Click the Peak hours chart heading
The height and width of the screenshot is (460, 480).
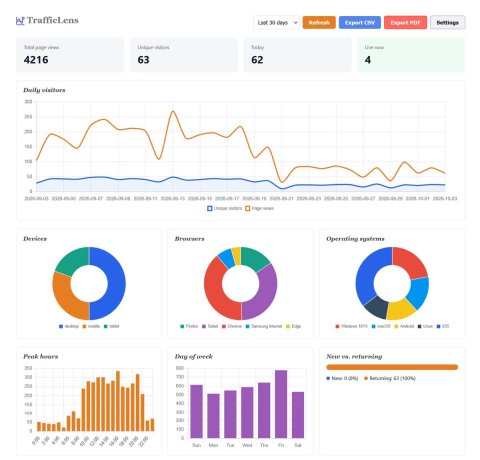(x=41, y=356)
